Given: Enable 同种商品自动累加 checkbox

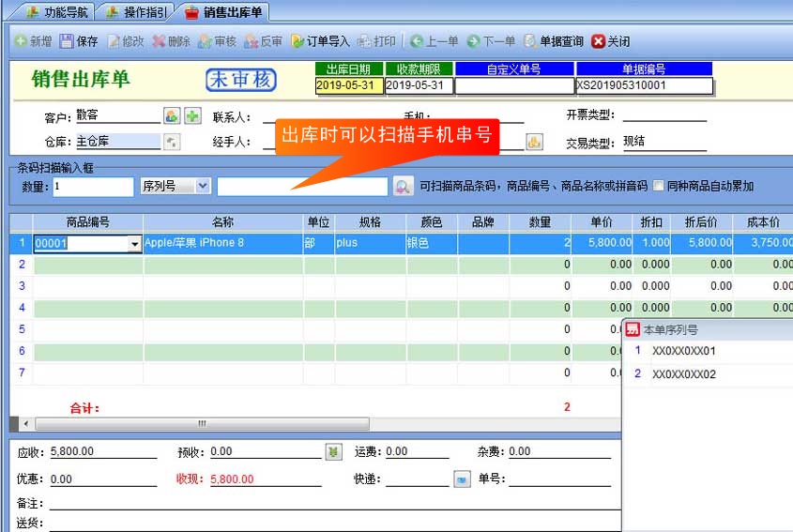Looking at the screenshot, I should coord(659,186).
